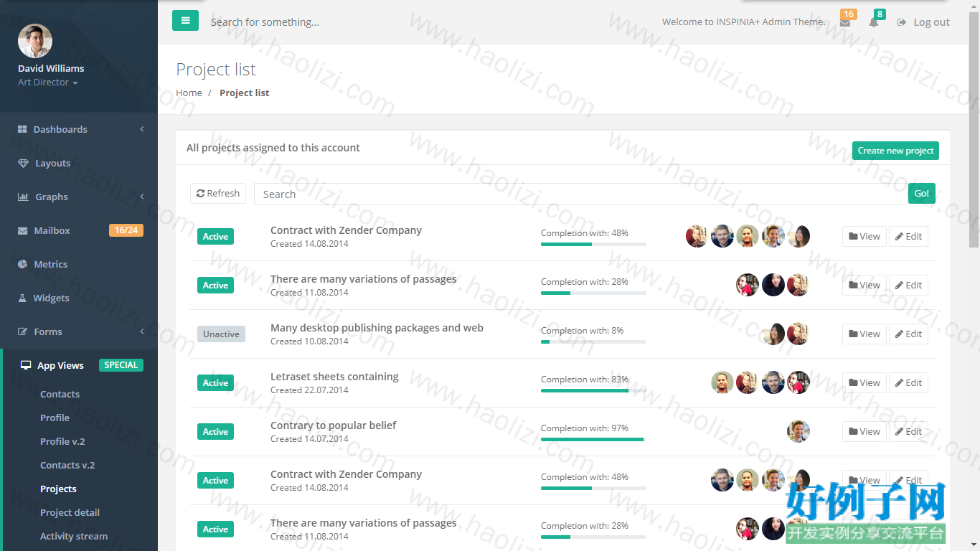Open the Activity stream submenu item
Viewport: 980px width, 551px height.
74,536
